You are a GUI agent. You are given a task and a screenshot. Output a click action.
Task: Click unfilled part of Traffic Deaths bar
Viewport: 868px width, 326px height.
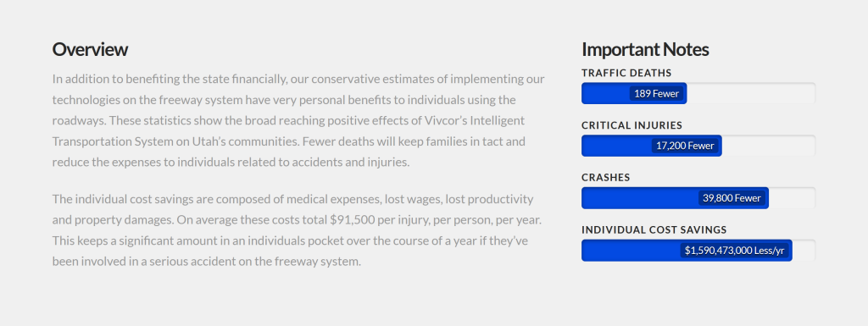click(751, 93)
